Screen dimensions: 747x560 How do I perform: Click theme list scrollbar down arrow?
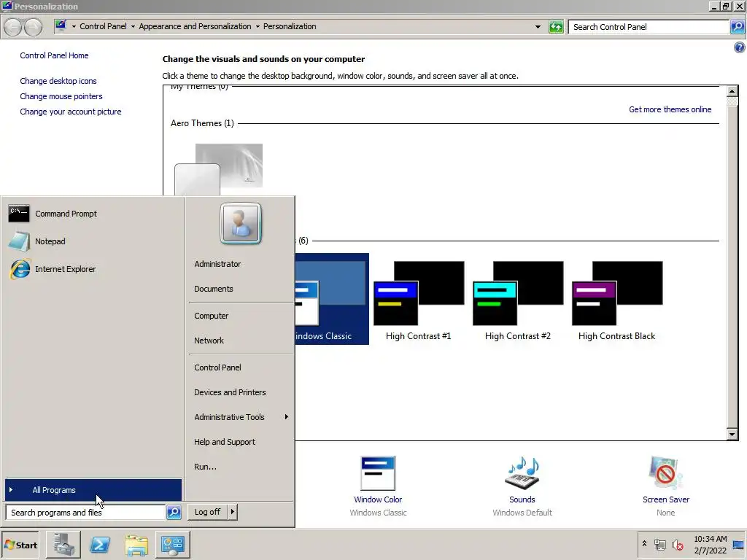(x=732, y=434)
